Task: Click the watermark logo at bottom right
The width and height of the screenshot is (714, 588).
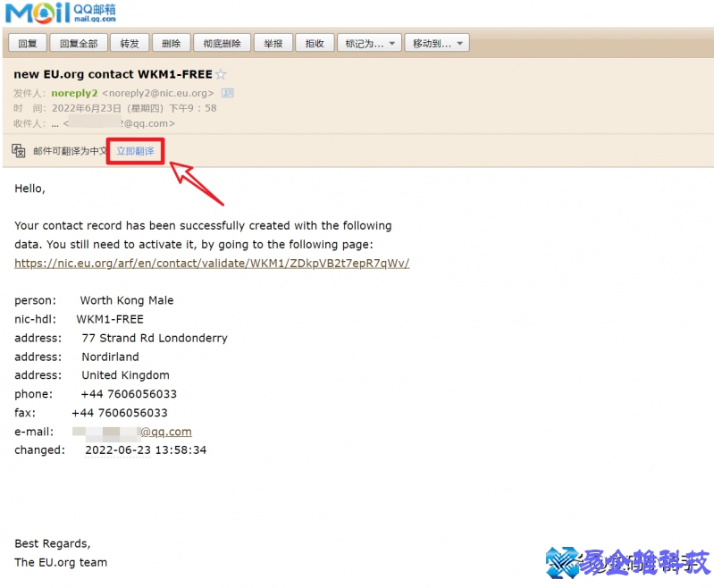Action: tap(626, 562)
